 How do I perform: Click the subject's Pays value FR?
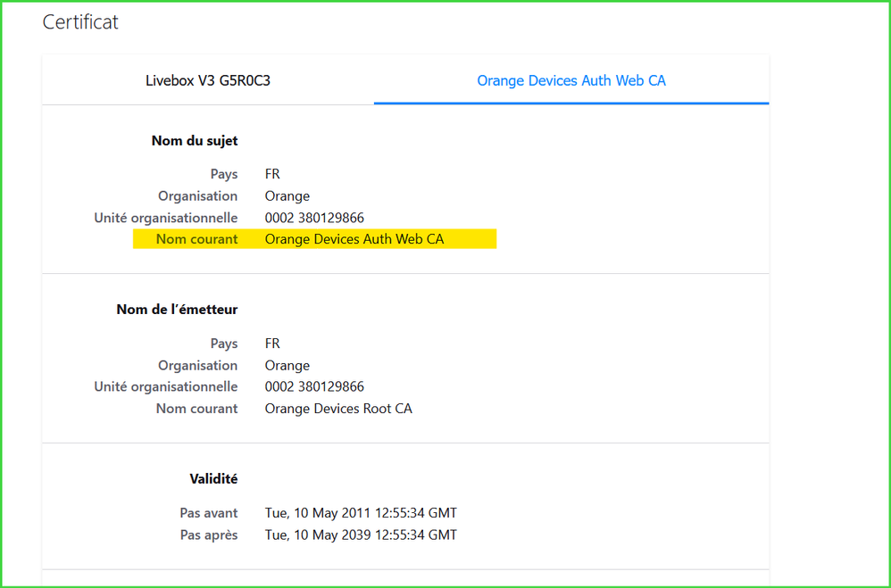click(x=272, y=174)
